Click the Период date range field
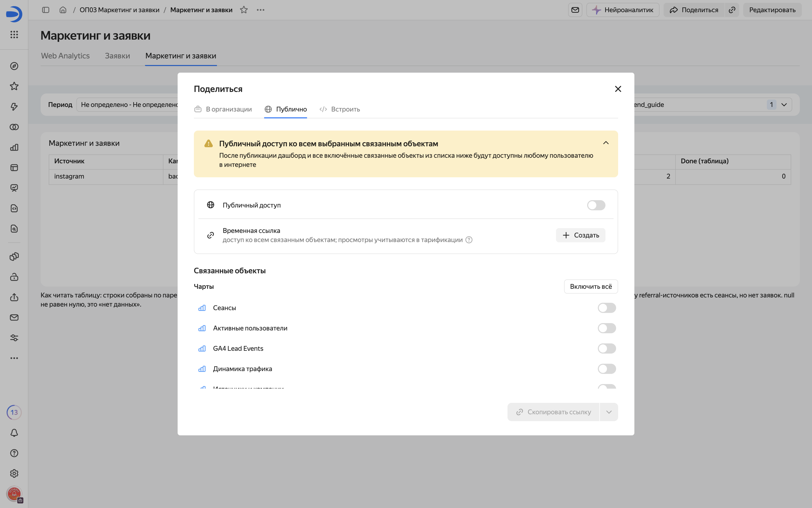The width and height of the screenshot is (812, 508). (x=127, y=105)
